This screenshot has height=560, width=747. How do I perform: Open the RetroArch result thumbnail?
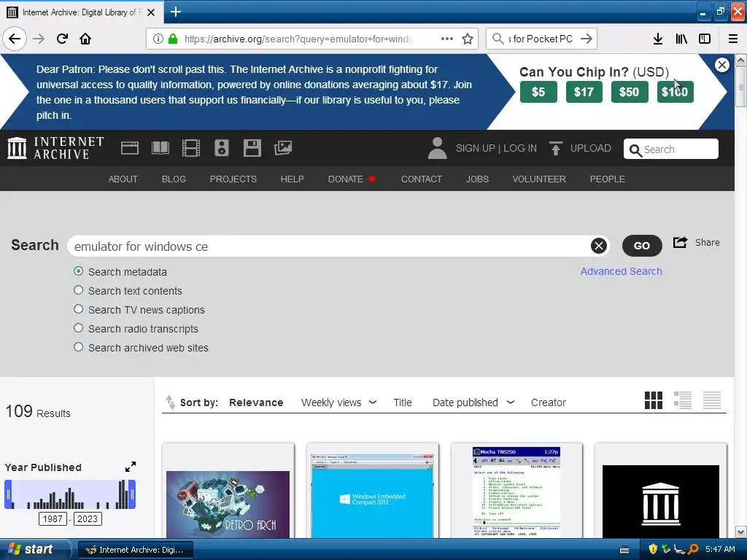coord(228,505)
